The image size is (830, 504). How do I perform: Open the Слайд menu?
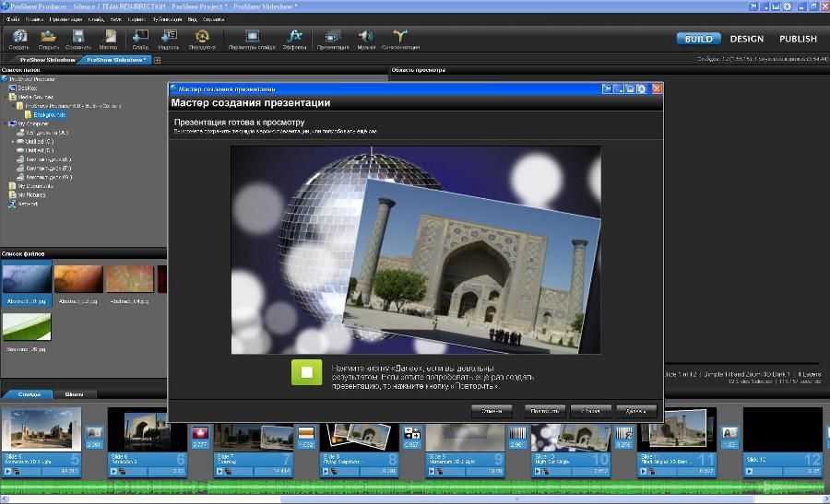[96, 19]
